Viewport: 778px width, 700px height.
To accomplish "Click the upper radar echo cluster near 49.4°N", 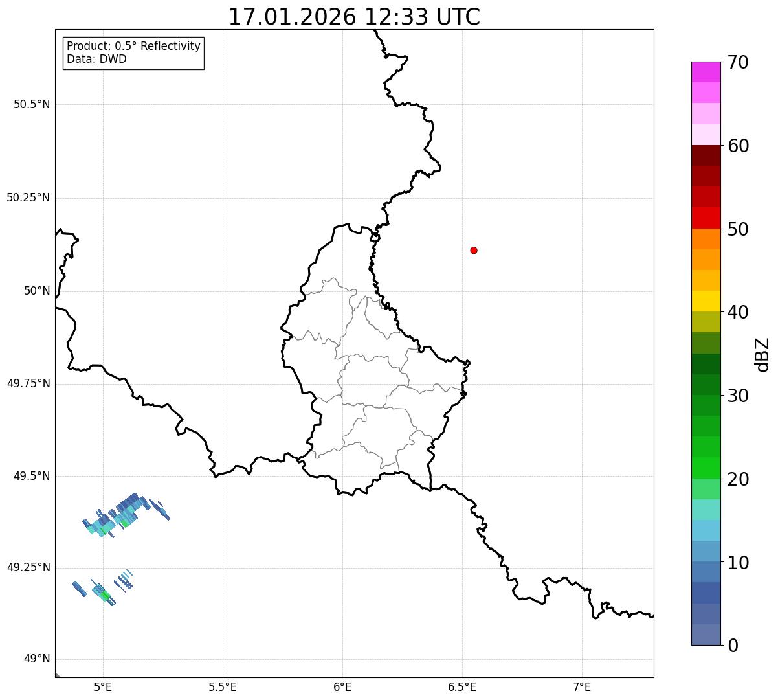I will click(x=126, y=515).
